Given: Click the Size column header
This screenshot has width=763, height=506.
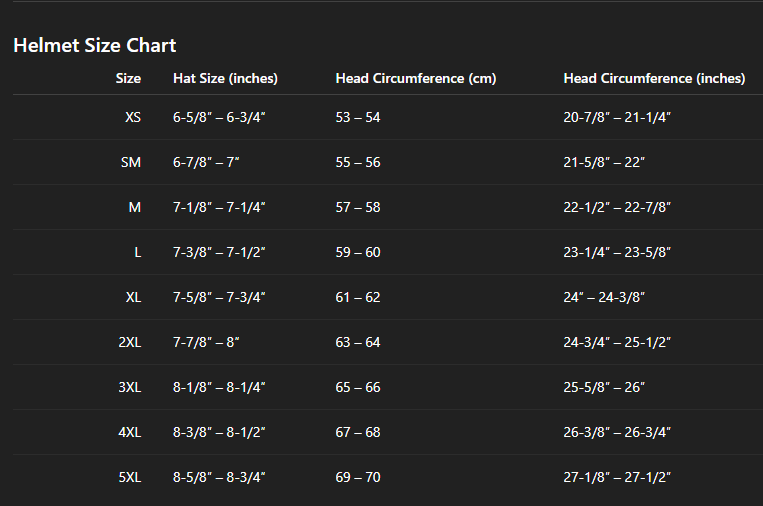Looking at the screenshot, I should 128,78.
